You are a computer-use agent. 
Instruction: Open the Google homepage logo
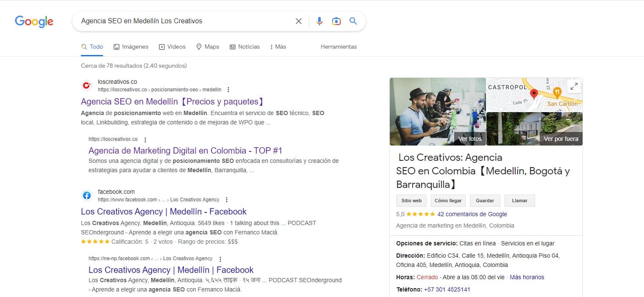[x=34, y=22]
